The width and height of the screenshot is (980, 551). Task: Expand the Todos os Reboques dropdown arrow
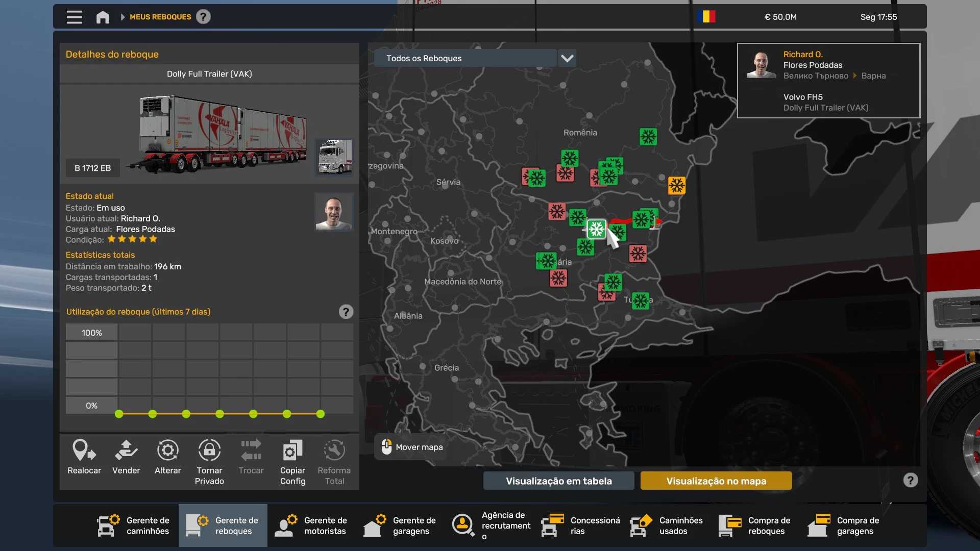pos(567,58)
